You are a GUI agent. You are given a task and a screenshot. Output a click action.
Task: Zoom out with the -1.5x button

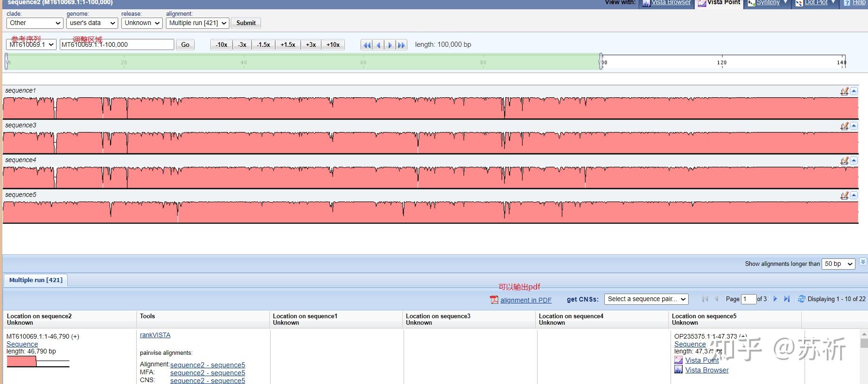tap(264, 44)
